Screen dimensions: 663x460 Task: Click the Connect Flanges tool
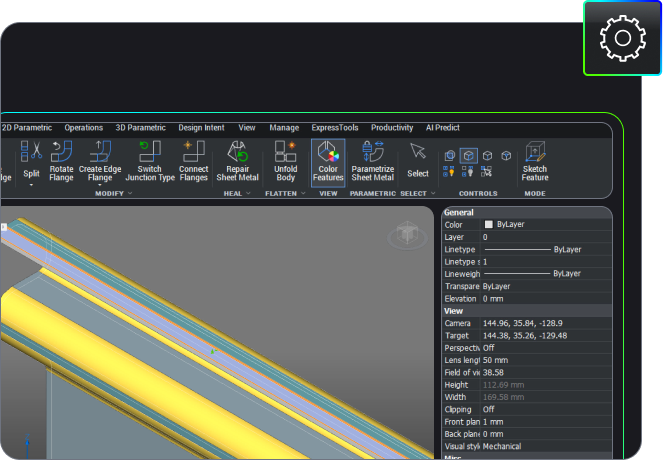click(x=193, y=160)
